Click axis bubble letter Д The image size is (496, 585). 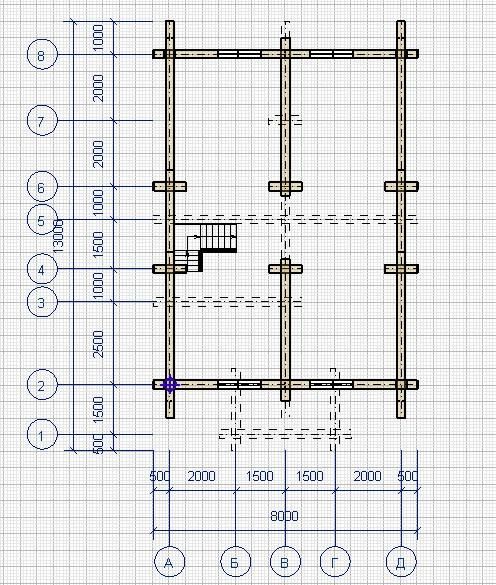point(401,562)
